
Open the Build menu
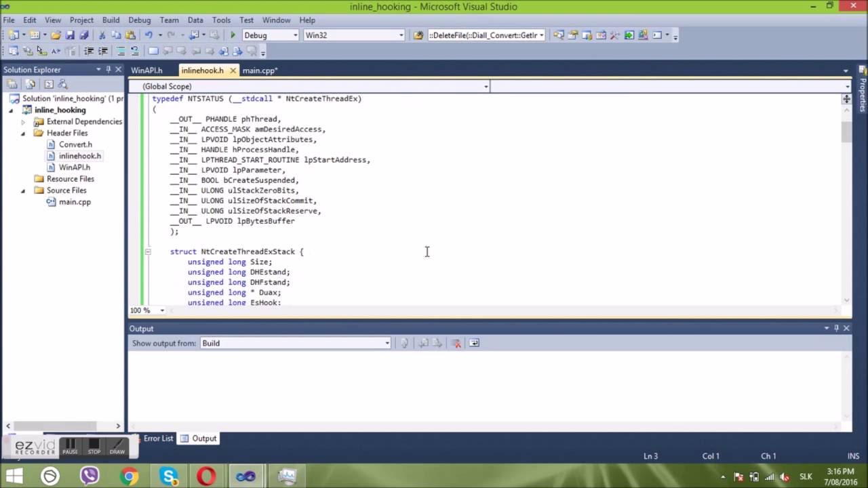[111, 20]
